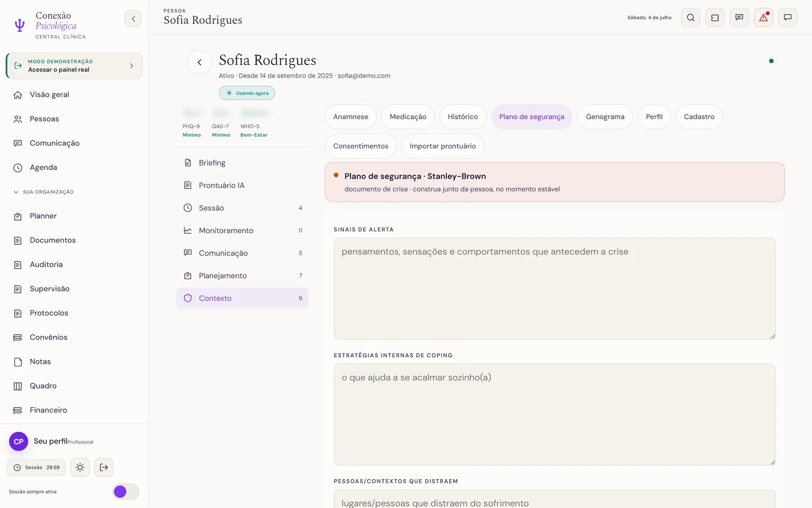The height and width of the screenshot is (508, 812).
Task: Collapse the Sua Organização section
Action: tap(44, 192)
